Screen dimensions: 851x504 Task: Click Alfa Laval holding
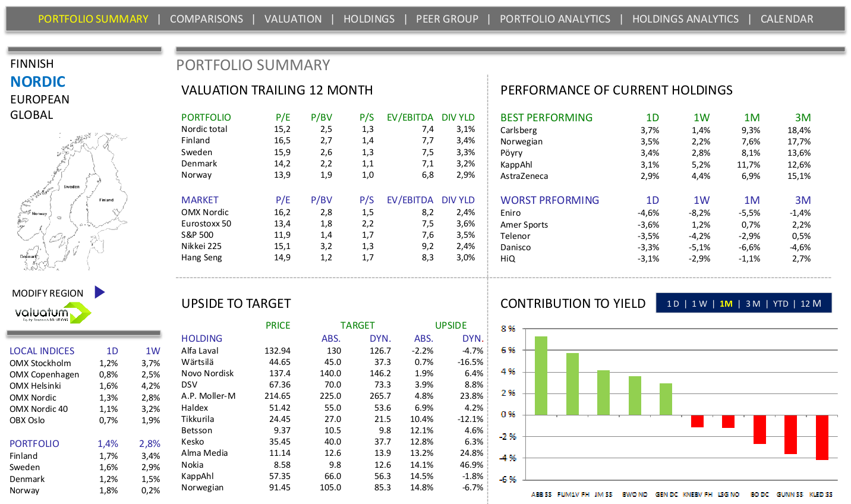click(x=200, y=351)
